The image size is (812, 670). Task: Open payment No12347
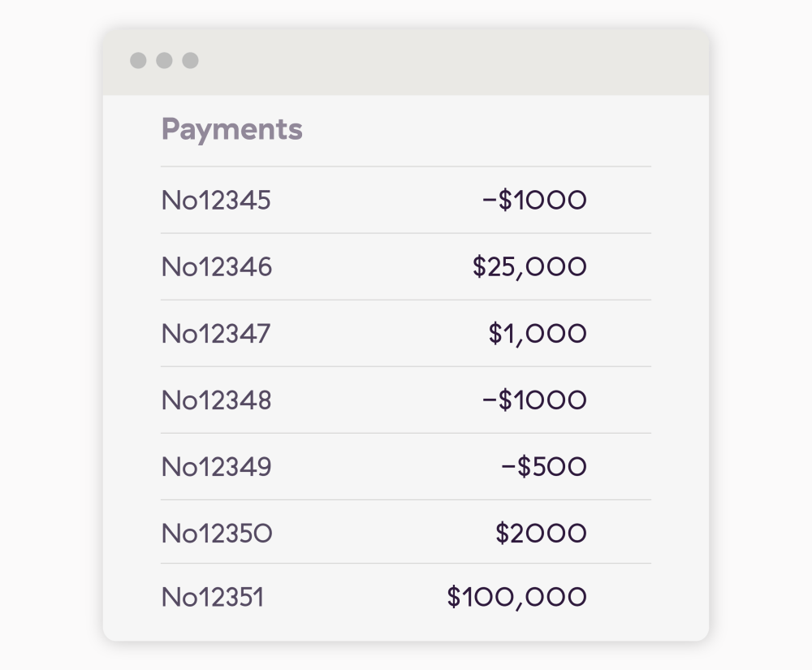click(x=406, y=334)
